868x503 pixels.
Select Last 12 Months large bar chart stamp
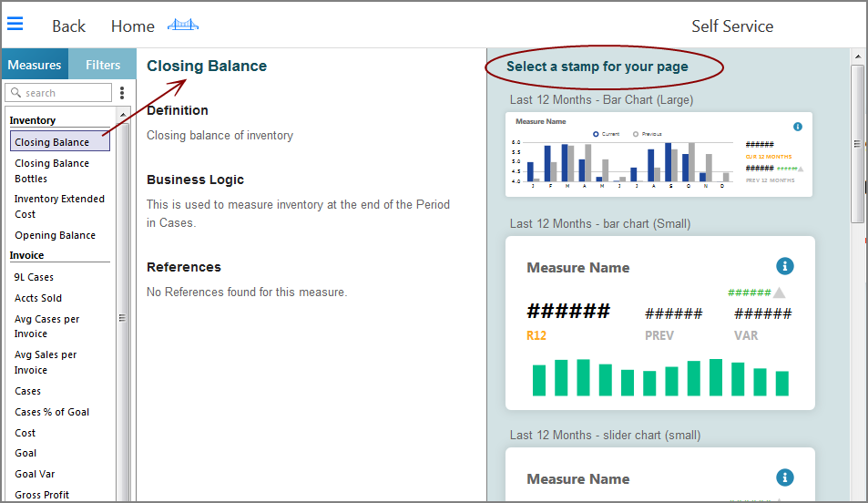[x=659, y=154]
